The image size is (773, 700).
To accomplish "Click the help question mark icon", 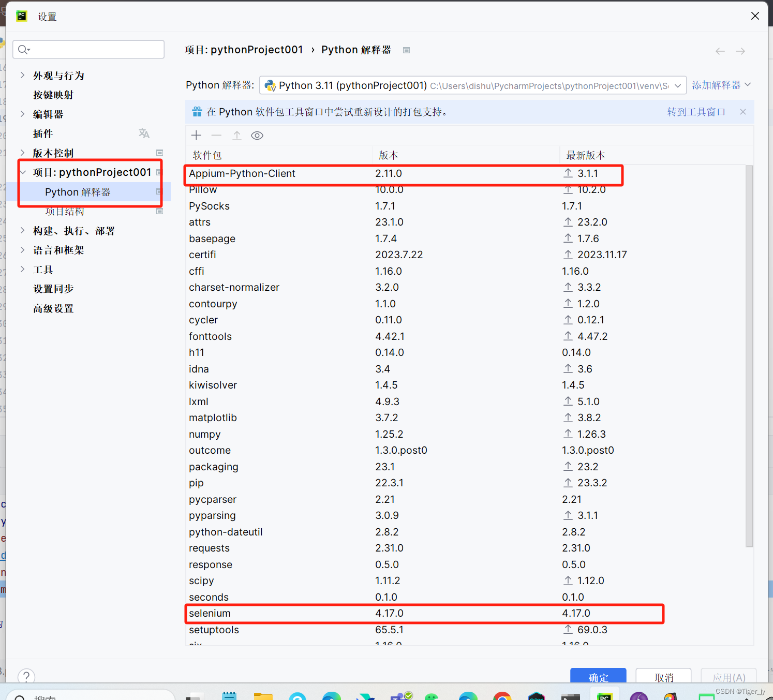I will point(26,676).
